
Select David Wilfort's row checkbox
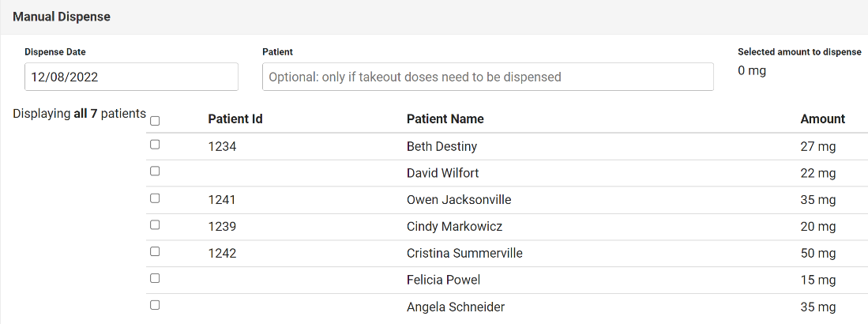[x=155, y=171]
